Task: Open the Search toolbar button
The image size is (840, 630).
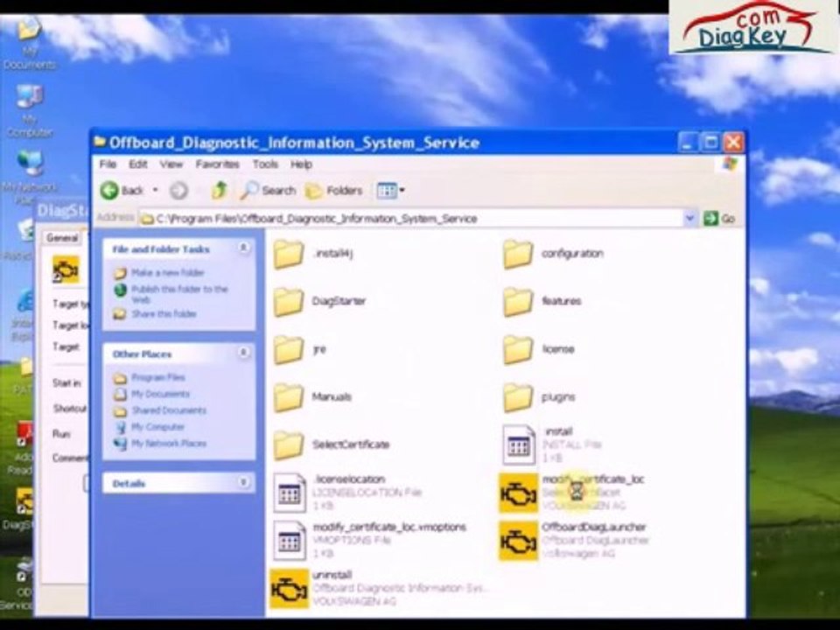Action: pyautogui.click(x=268, y=190)
